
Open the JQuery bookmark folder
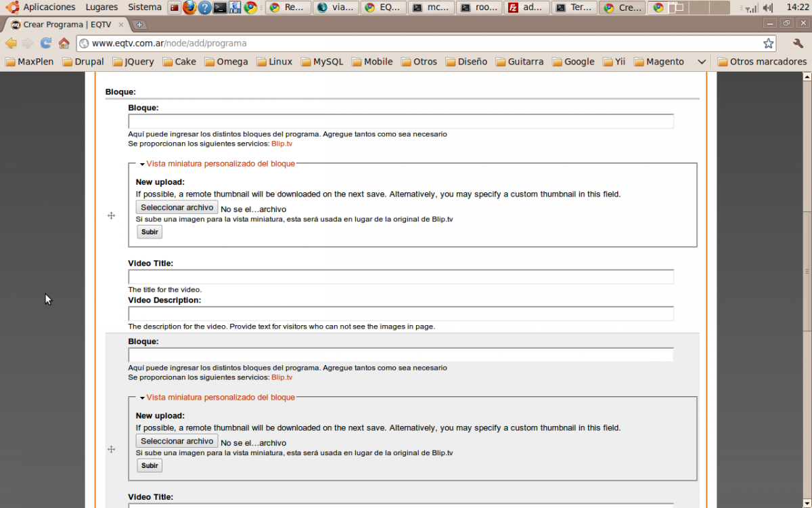point(133,62)
